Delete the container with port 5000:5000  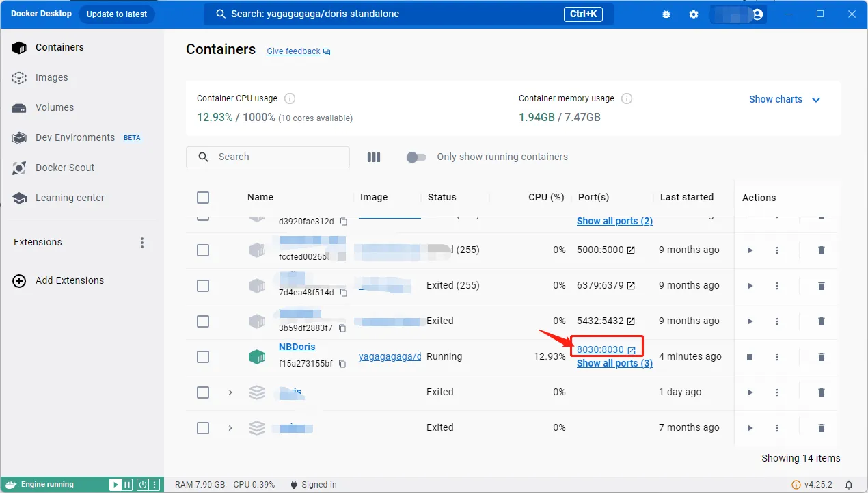tap(822, 250)
